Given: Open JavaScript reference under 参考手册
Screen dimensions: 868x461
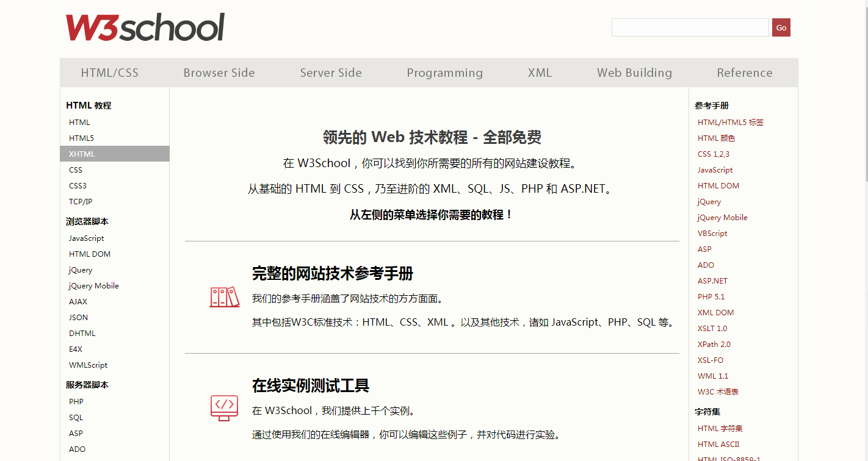Looking at the screenshot, I should point(715,170).
